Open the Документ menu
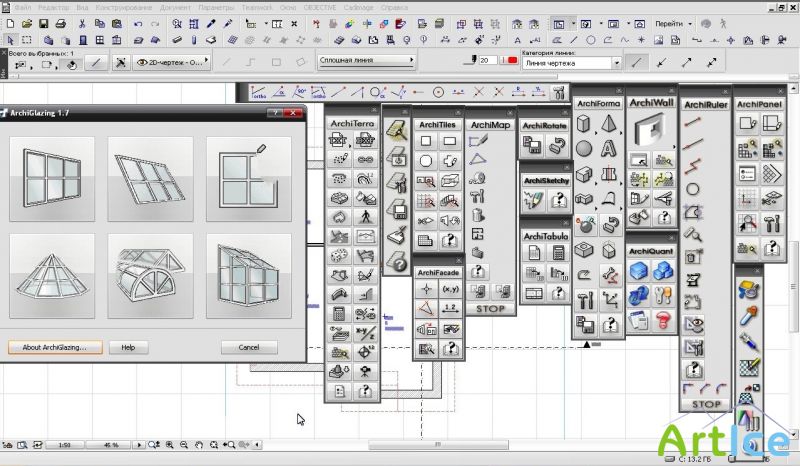800x466 pixels. point(173,7)
